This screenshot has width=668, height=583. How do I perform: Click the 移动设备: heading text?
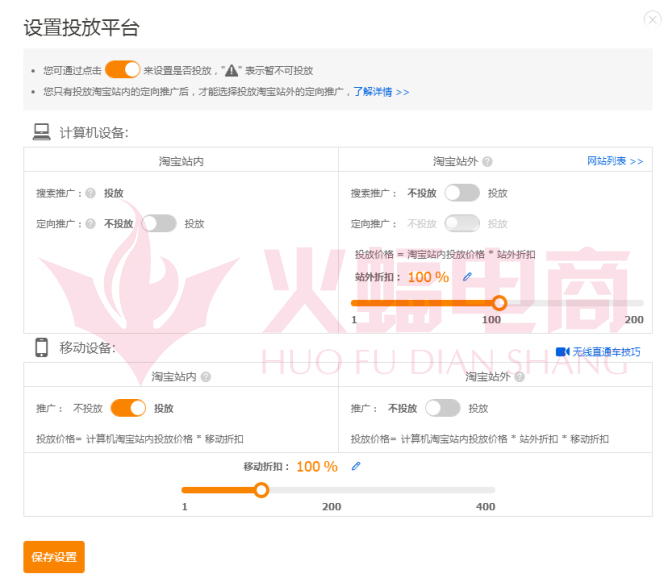(x=87, y=348)
